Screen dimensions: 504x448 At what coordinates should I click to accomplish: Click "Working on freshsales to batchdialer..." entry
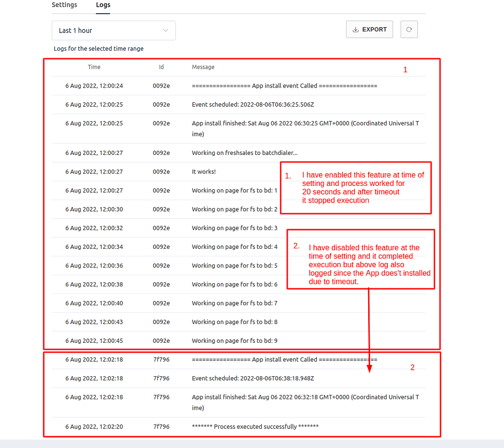pos(245,153)
